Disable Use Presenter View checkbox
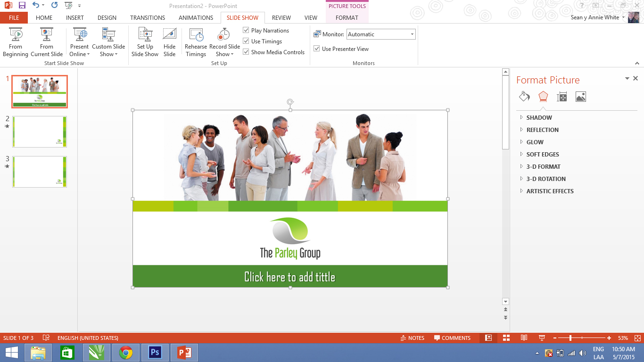 coord(317,49)
